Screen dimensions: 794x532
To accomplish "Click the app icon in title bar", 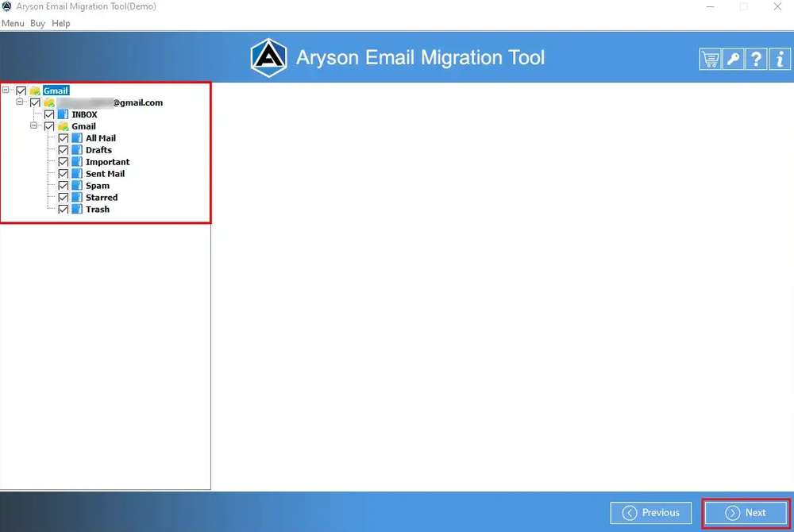I will 6,6.
